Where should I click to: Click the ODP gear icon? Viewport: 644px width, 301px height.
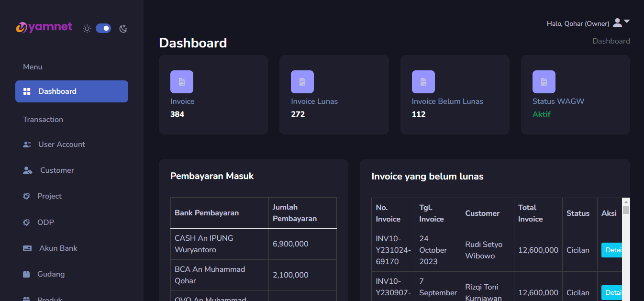pos(27,223)
